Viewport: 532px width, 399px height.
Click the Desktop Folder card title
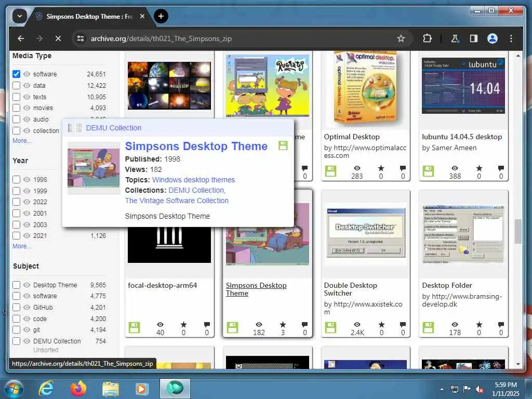click(447, 285)
